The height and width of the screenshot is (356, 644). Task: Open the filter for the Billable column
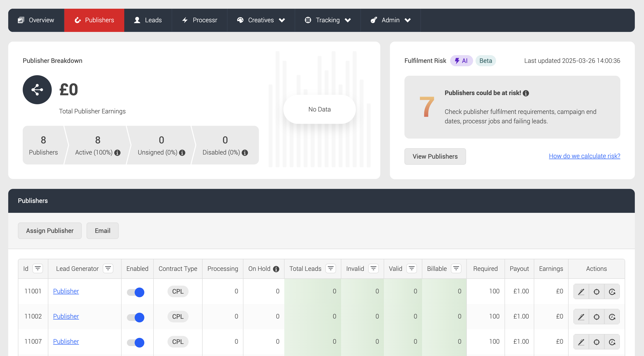click(x=456, y=268)
